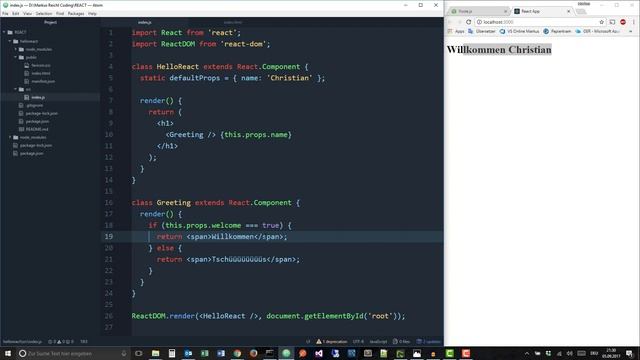Viewport: 640px width, 360px height.
Task: Open Google Chrome from the taskbar
Action: [x=237, y=353]
